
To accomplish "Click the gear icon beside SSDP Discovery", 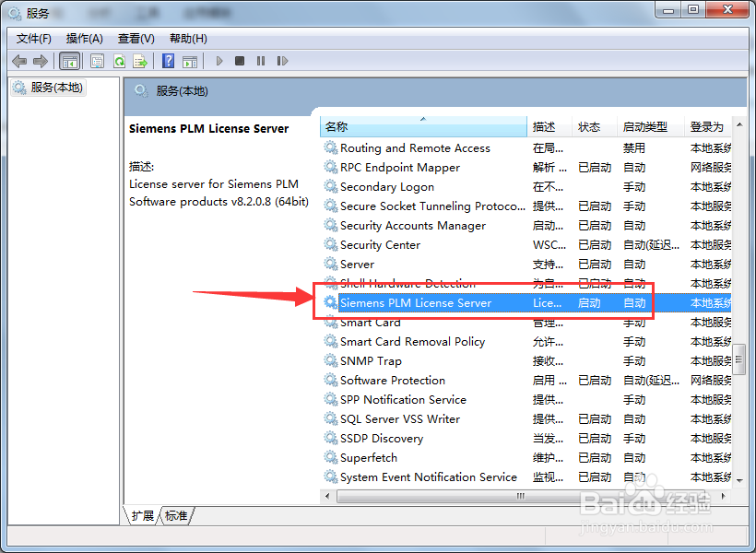I will click(x=330, y=438).
